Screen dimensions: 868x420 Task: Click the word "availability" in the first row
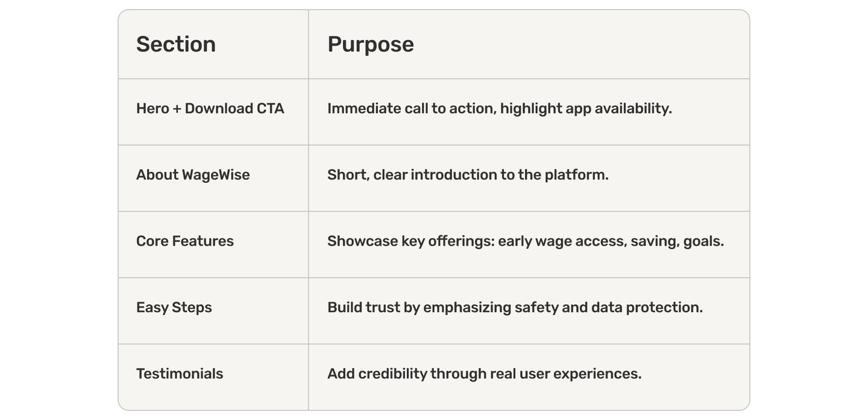[x=633, y=109]
